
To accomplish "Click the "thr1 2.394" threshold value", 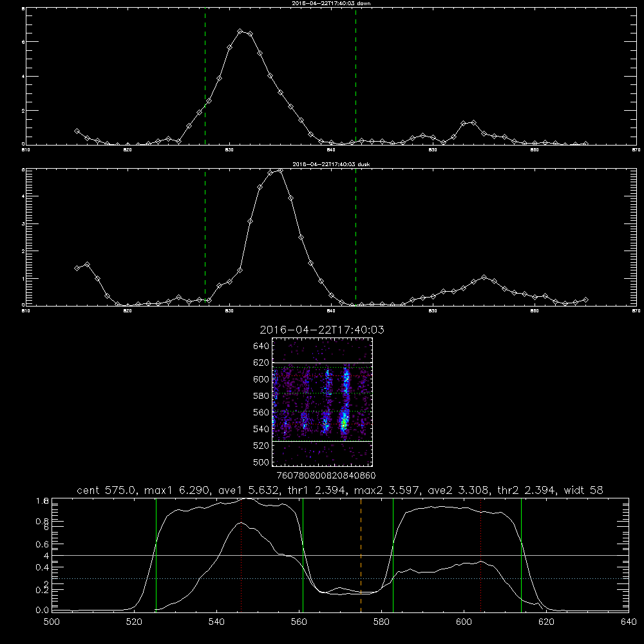I will [x=317, y=490].
